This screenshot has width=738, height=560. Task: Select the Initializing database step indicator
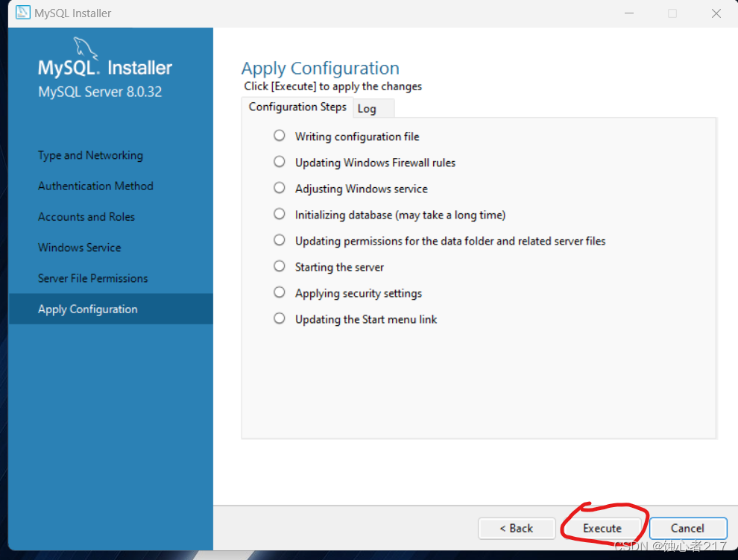[279, 214]
